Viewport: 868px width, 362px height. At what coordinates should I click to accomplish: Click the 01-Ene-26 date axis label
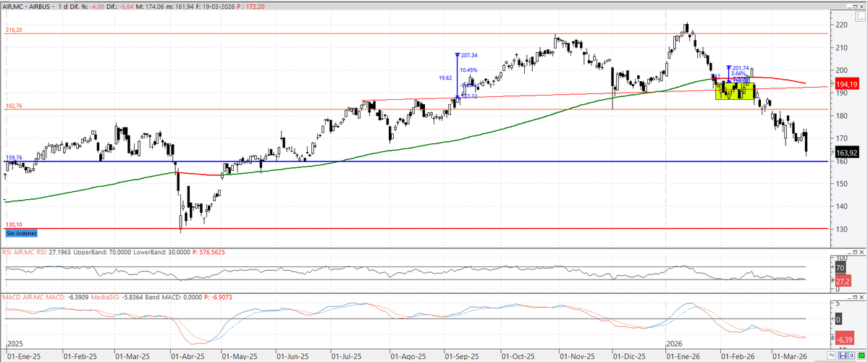click(683, 356)
